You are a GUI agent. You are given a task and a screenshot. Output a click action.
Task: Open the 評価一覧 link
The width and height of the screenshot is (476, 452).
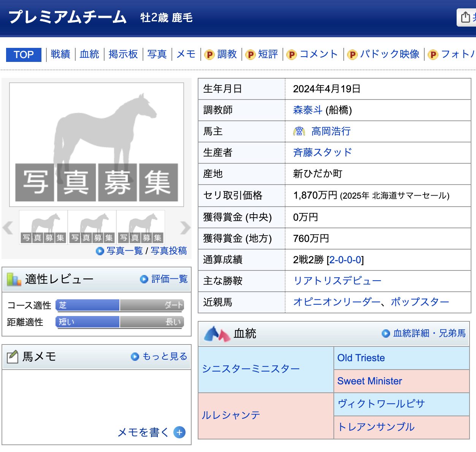170,279
